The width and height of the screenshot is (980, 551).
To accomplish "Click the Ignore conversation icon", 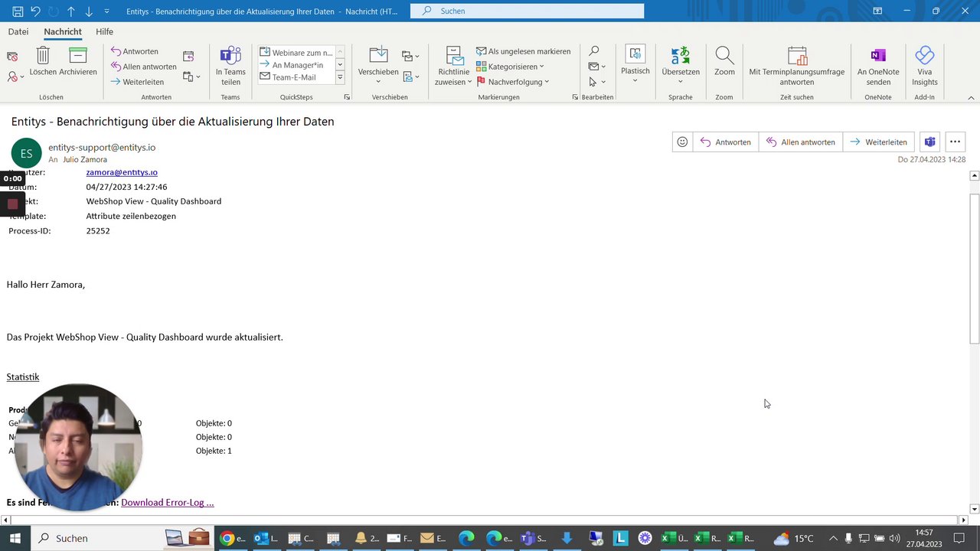I will point(11,57).
